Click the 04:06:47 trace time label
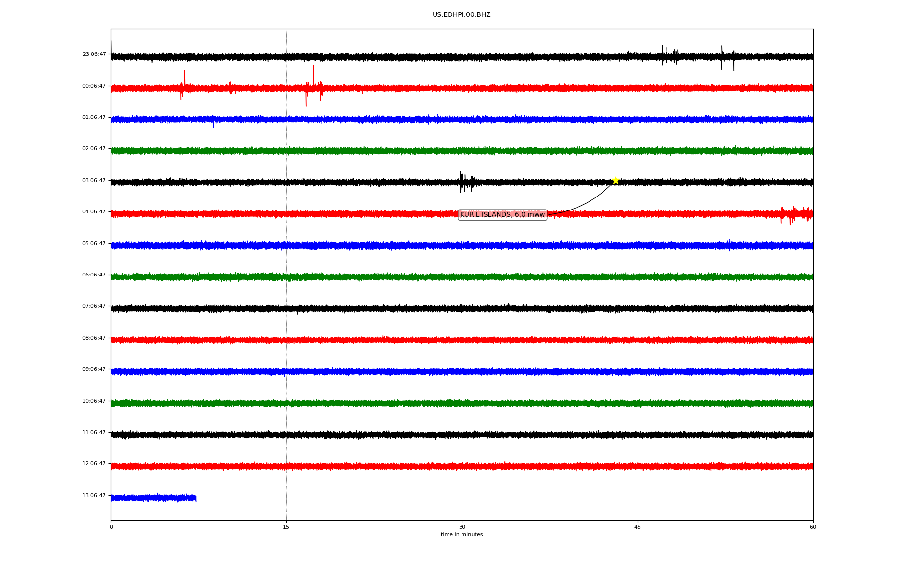The image size is (924, 578). pyautogui.click(x=94, y=212)
